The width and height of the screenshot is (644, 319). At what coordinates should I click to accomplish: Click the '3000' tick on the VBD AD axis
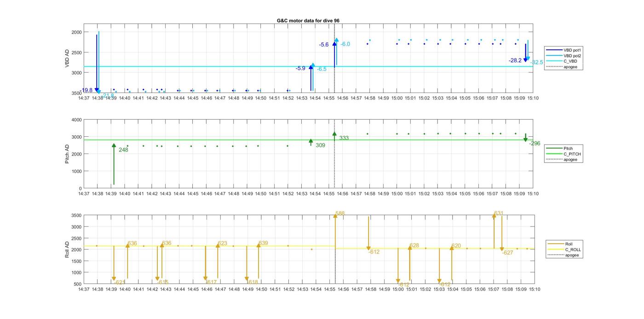(76, 73)
